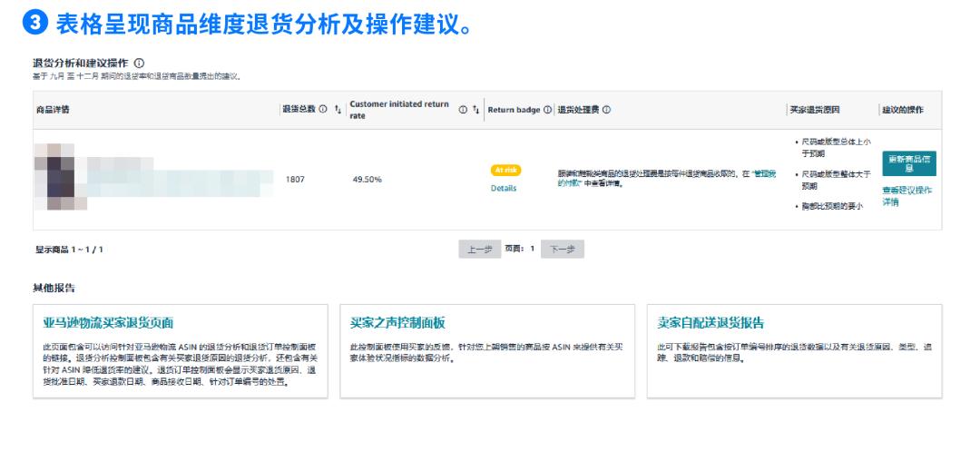
Task: Open 卖家自配送退货报告 card
Action: point(710,322)
